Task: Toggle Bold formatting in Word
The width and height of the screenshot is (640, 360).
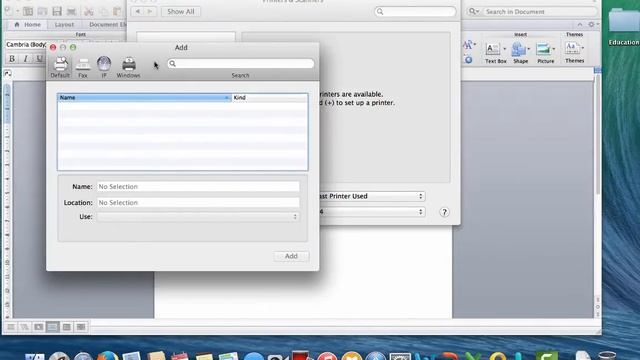Action: (12, 59)
